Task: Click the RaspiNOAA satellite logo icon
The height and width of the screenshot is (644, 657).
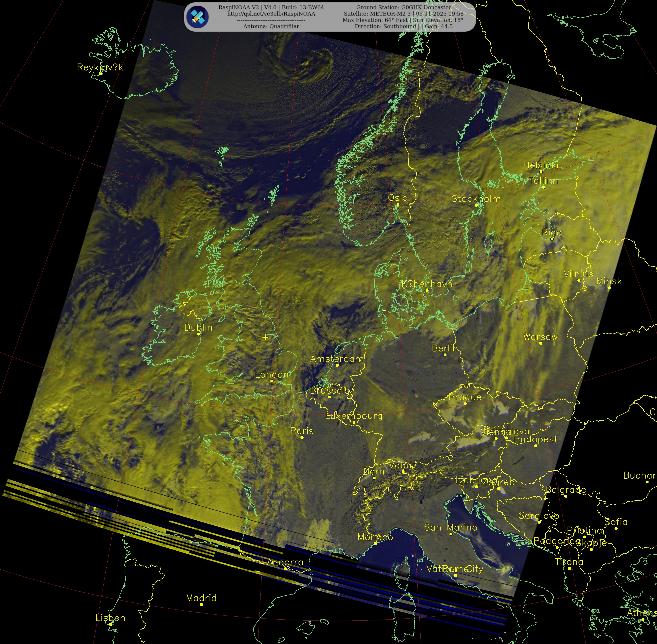Action: (198, 17)
